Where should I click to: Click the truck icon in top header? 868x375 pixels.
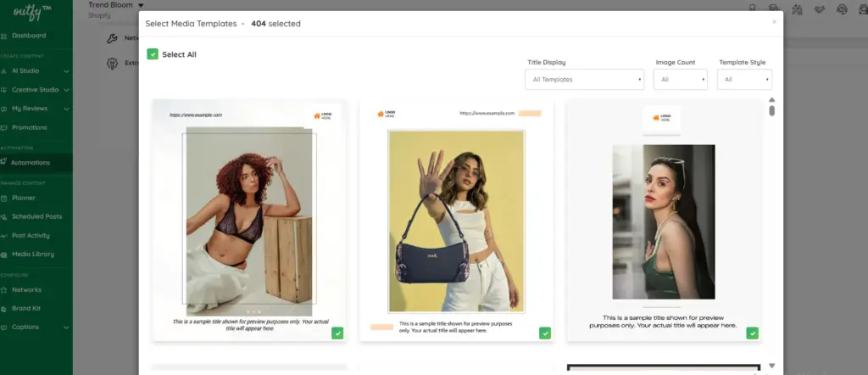point(774,8)
